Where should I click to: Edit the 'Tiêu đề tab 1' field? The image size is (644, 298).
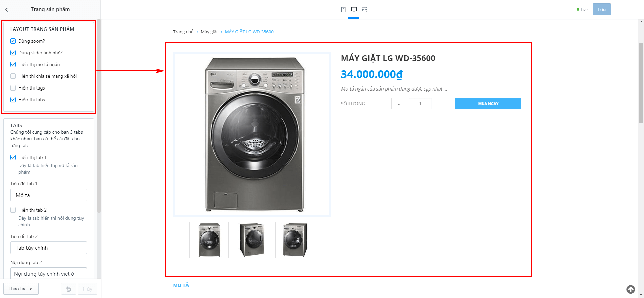49,195
